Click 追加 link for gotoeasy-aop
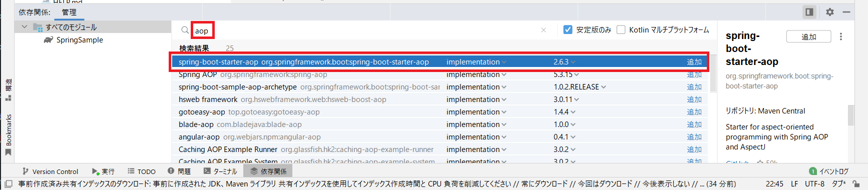Viewport: 868px width, 190px height. 694,112
